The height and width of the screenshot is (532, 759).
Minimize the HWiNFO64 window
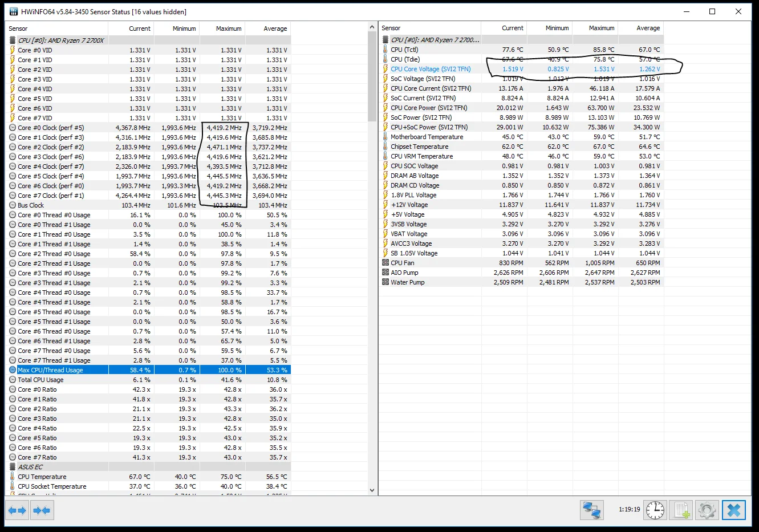coord(686,11)
